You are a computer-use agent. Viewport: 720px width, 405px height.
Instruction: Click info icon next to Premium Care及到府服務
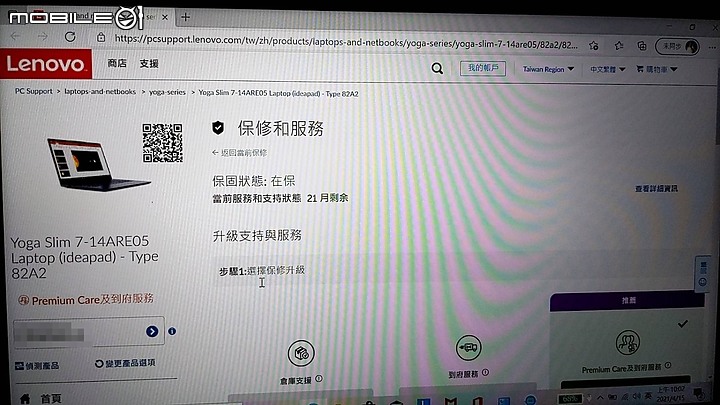click(668, 366)
